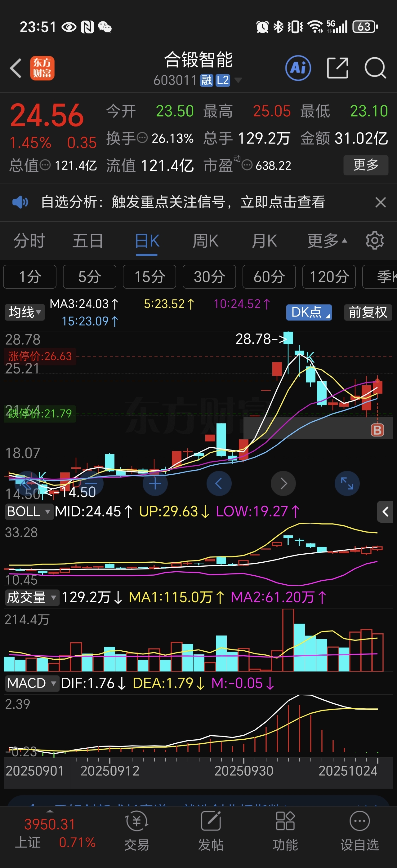The width and height of the screenshot is (397, 868).
Task: Open the MACD indicator dropdown
Action: [x=32, y=683]
